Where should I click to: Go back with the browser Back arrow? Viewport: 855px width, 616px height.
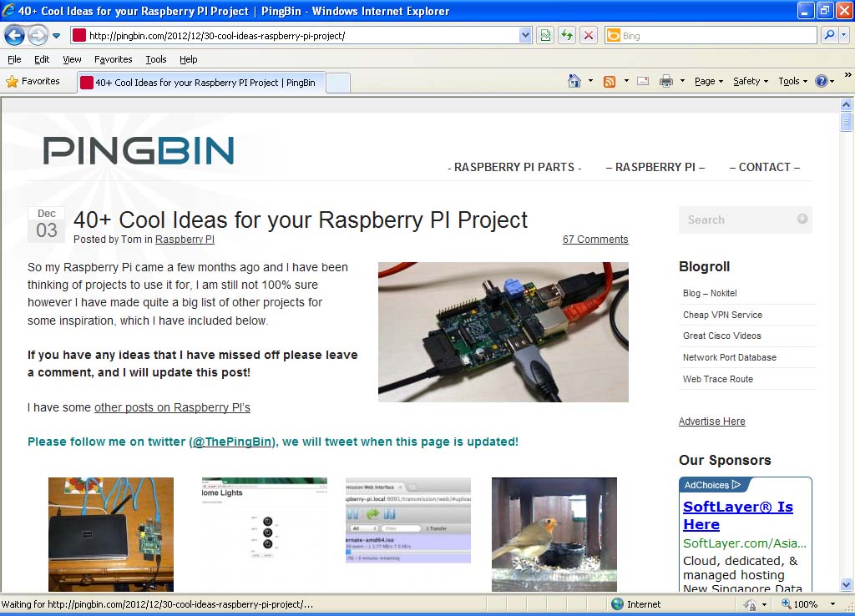pyautogui.click(x=15, y=36)
